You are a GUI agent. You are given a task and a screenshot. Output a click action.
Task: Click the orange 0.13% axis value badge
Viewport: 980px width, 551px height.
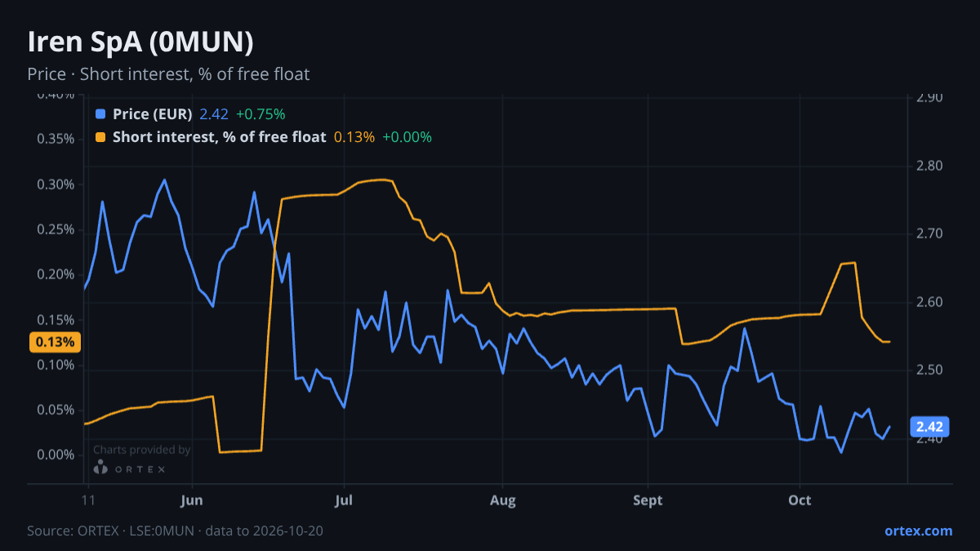pos(56,342)
